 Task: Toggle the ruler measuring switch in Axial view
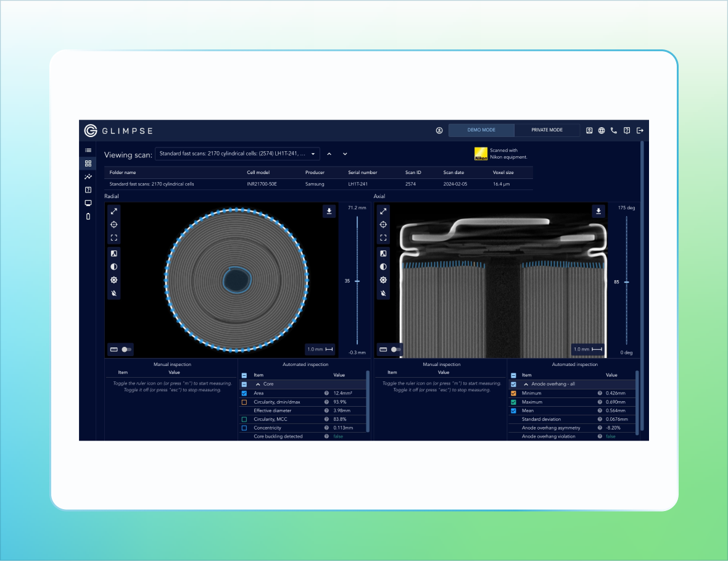tap(395, 350)
